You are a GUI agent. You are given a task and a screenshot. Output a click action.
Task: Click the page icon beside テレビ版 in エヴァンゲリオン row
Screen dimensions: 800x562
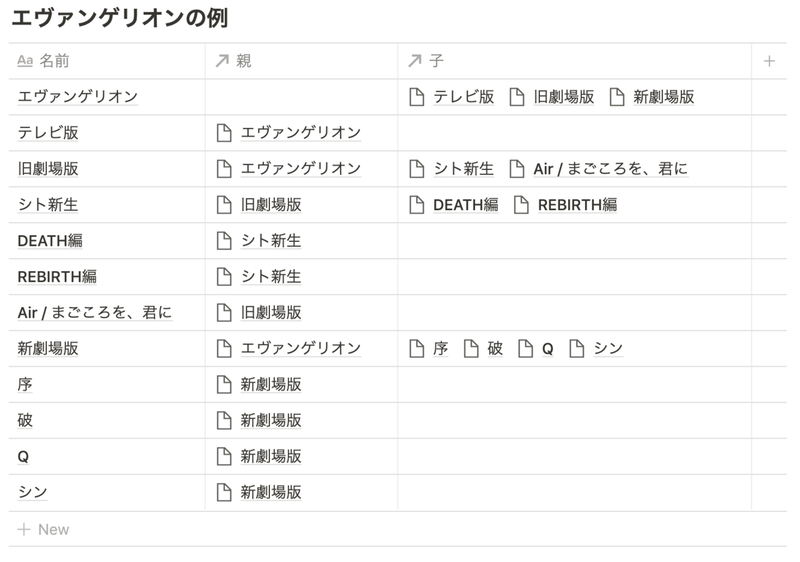tap(417, 97)
